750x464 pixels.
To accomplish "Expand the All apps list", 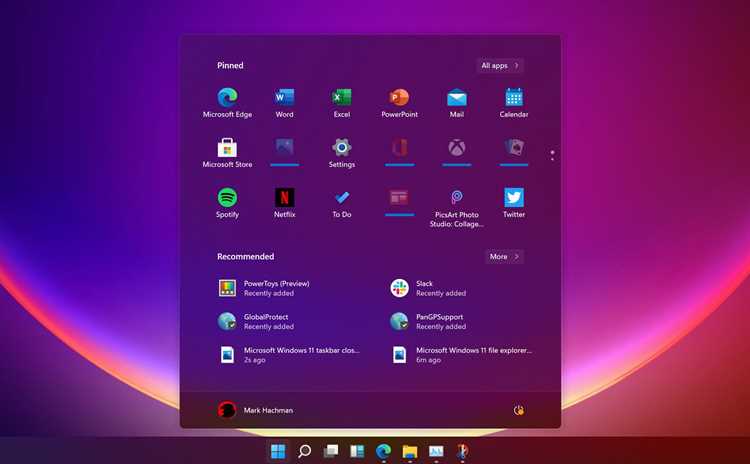I will [500, 66].
